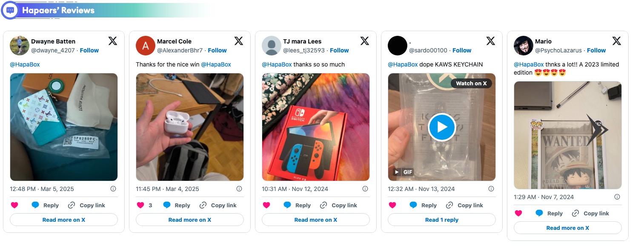Click X logo on Mario's tweet
The image size is (644, 252).
pos(616,41)
